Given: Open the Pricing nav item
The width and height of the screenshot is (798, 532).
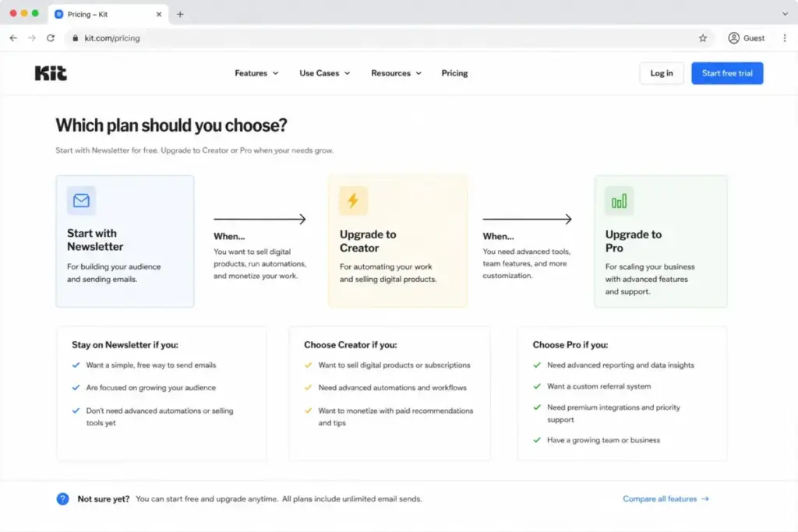Looking at the screenshot, I should point(454,73).
